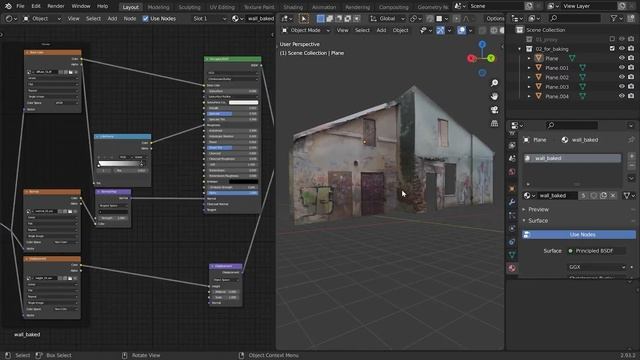
Task: Switch to the Modeling workspace tab
Action: 158,7
